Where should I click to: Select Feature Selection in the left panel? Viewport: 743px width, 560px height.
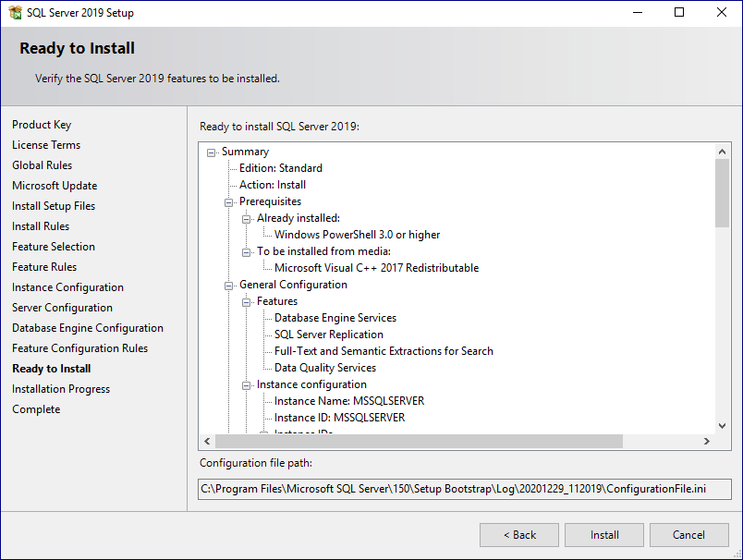click(53, 246)
